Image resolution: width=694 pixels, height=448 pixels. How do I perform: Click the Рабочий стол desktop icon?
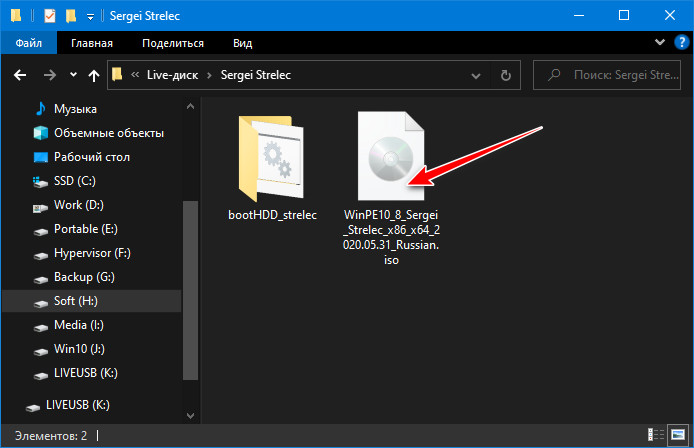(41, 157)
